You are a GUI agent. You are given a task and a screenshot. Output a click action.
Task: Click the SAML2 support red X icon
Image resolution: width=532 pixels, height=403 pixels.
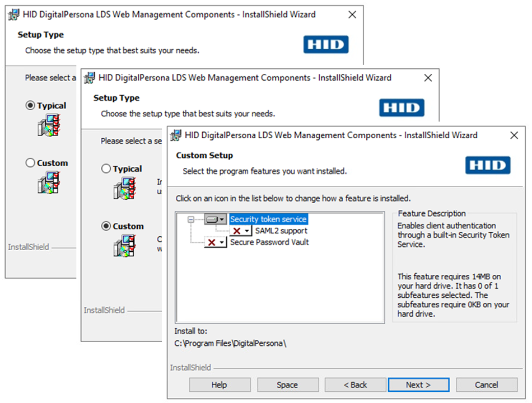tap(237, 231)
